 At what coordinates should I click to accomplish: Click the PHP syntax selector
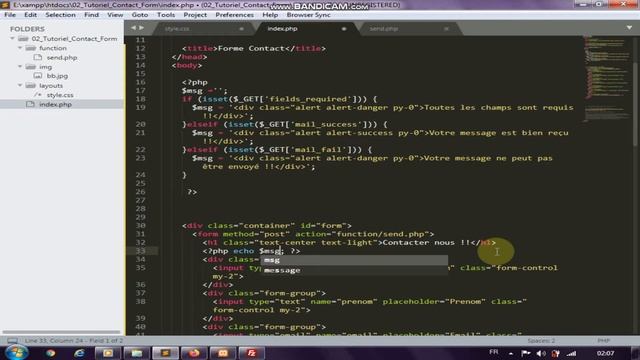coord(603,340)
